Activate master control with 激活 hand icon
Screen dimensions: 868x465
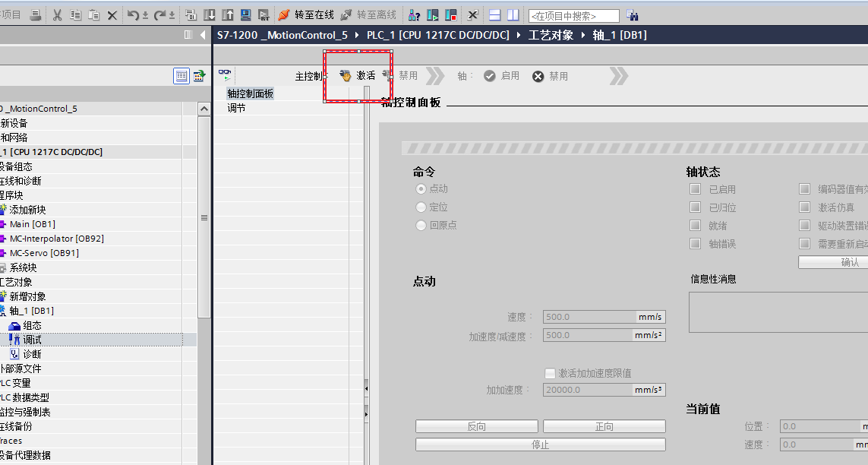click(358, 76)
